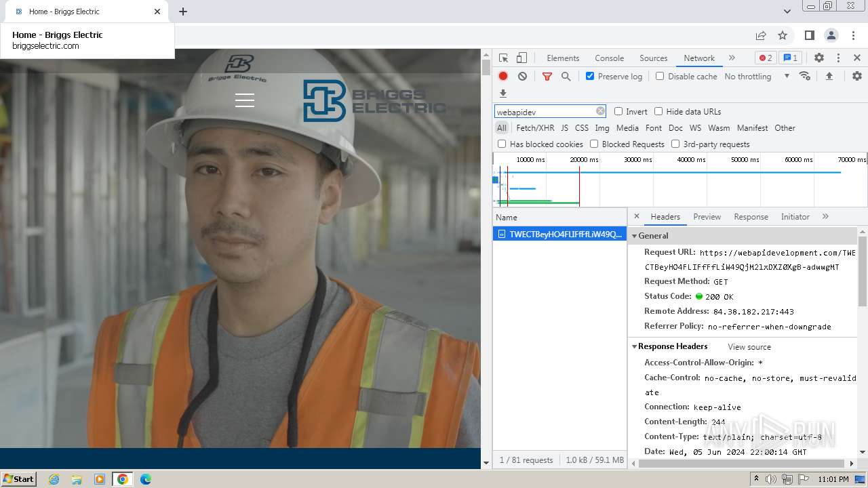Switch to the Sources panel
Viewport: 868px width, 488px height.
pos(654,58)
